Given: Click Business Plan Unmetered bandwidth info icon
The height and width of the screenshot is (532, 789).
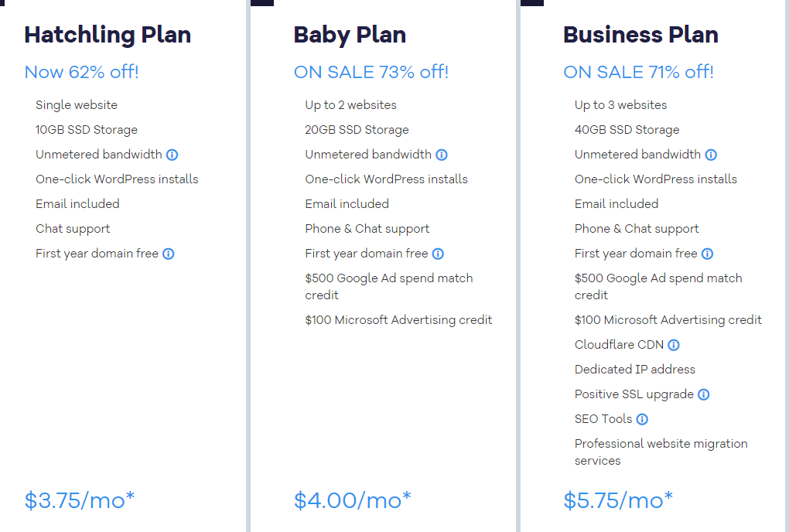Looking at the screenshot, I should pyautogui.click(x=711, y=155).
